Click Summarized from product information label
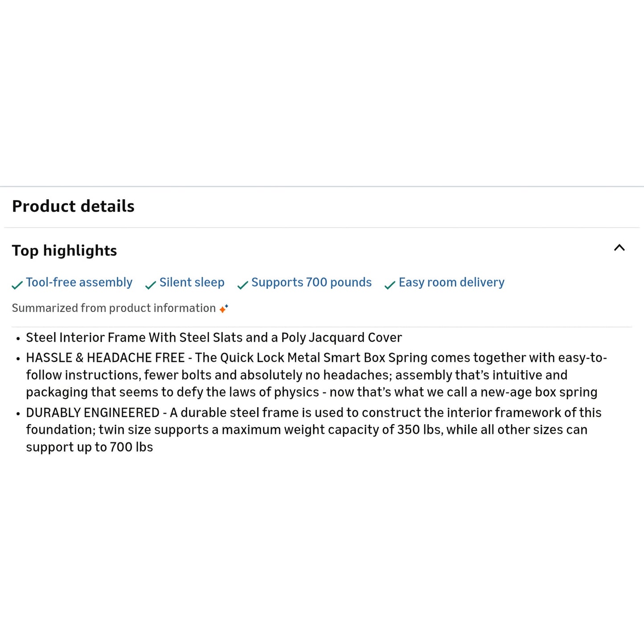644x644 pixels. coord(113,308)
